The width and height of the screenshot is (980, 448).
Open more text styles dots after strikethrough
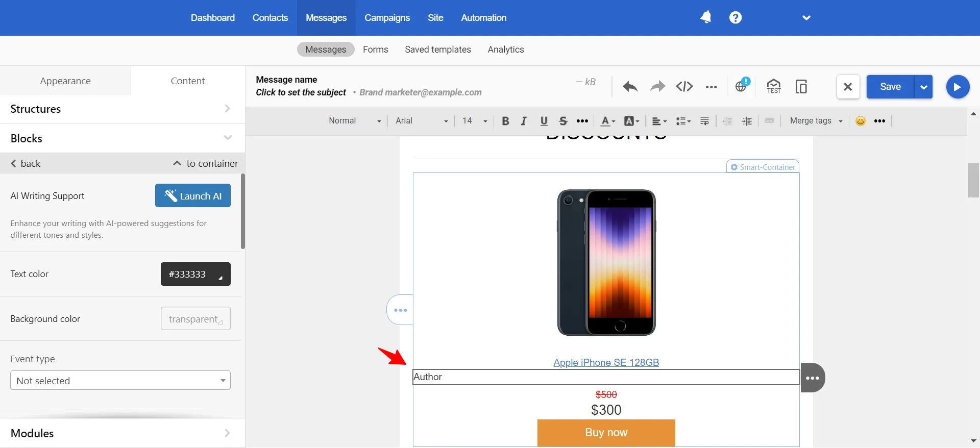(582, 121)
